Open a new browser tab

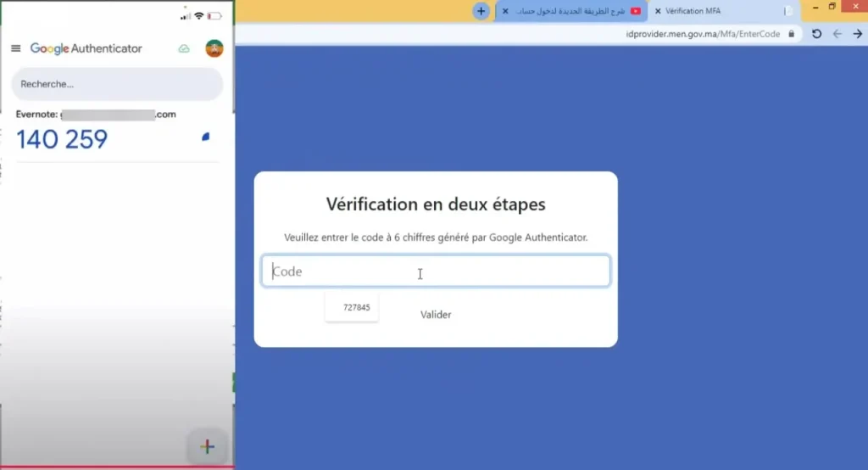pos(481,11)
